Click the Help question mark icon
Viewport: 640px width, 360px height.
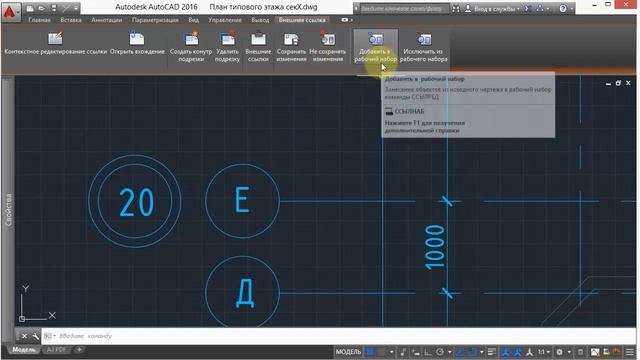(x=563, y=8)
